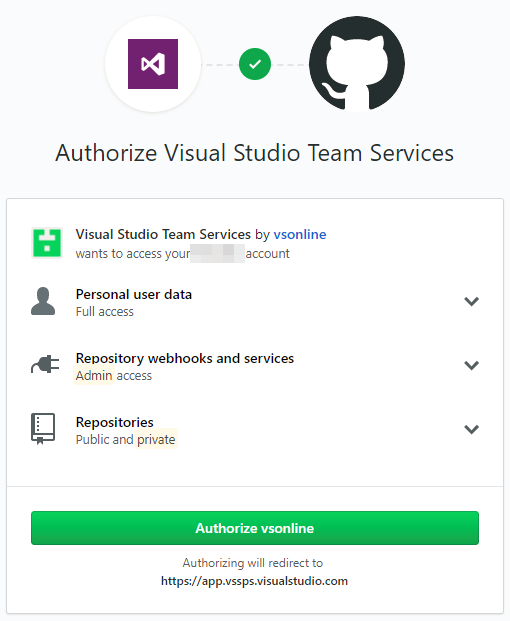Image resolution: width=510 pixels, height=621 pixels.
Task: Click the Public and private label
Action: coord(126,440)
